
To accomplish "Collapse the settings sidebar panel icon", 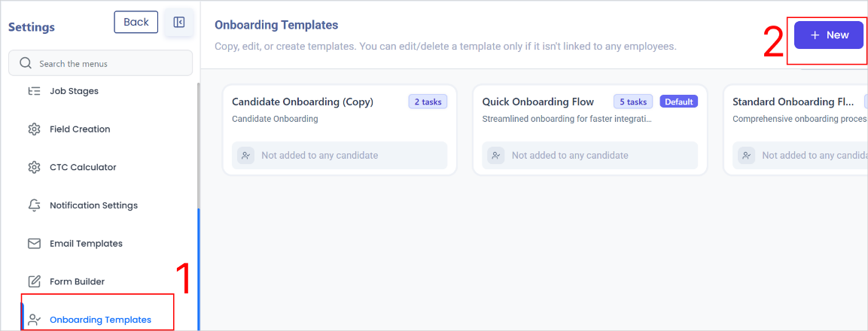I will 179,22.
